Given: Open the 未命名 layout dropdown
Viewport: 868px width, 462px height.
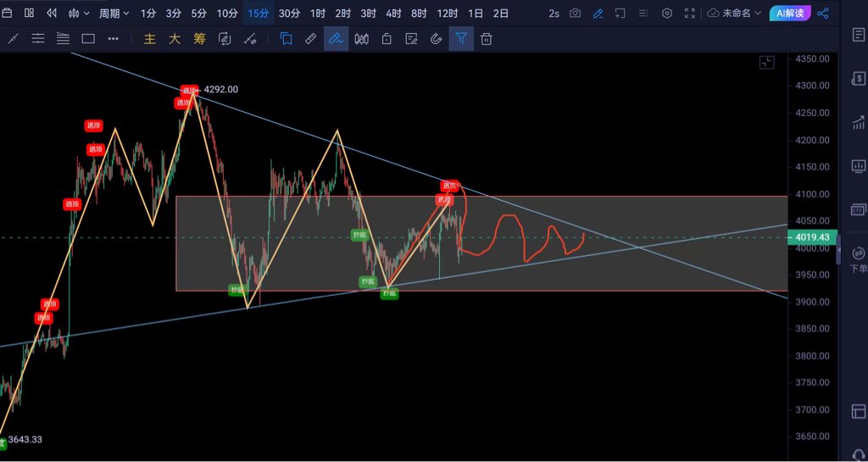Looking at the screenshot, I should click(734, 14).
